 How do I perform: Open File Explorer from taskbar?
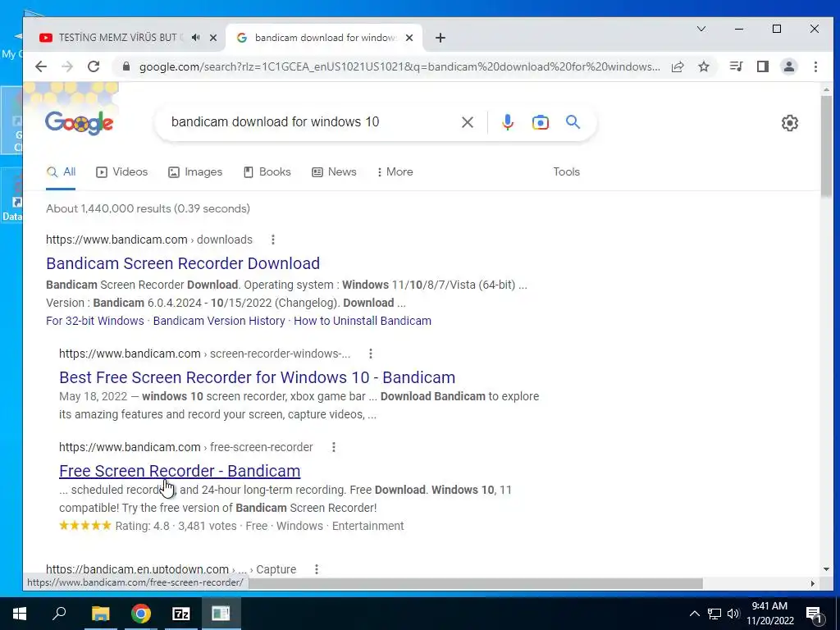[100, 614]
